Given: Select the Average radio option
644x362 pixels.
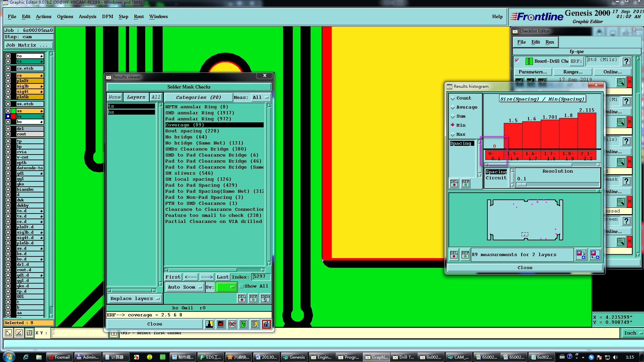Looking at the screenshot, I should tap(452, 107).
